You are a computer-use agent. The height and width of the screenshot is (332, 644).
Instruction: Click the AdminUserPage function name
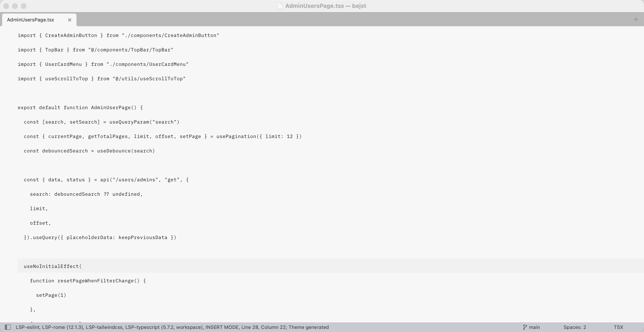(111, 108)
